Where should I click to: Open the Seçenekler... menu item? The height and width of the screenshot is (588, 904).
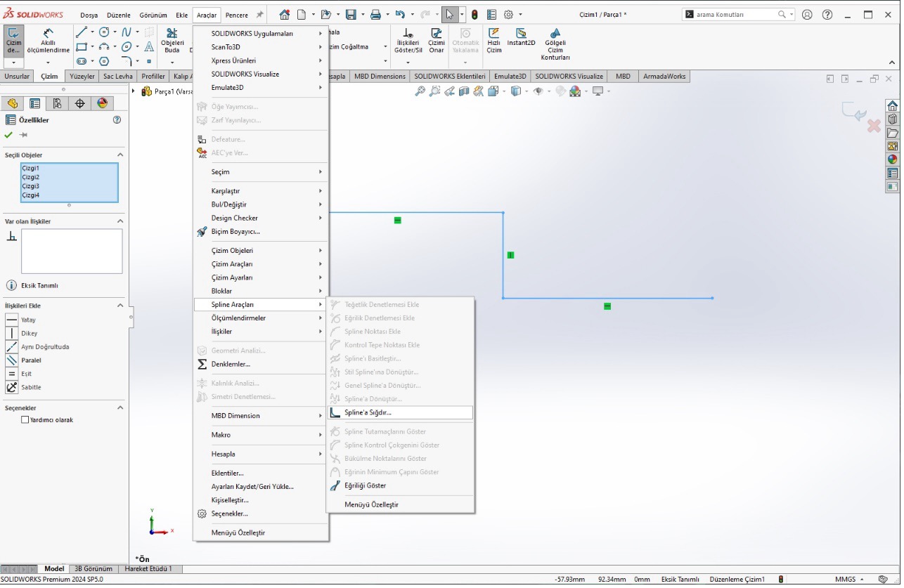click(261, 514)
